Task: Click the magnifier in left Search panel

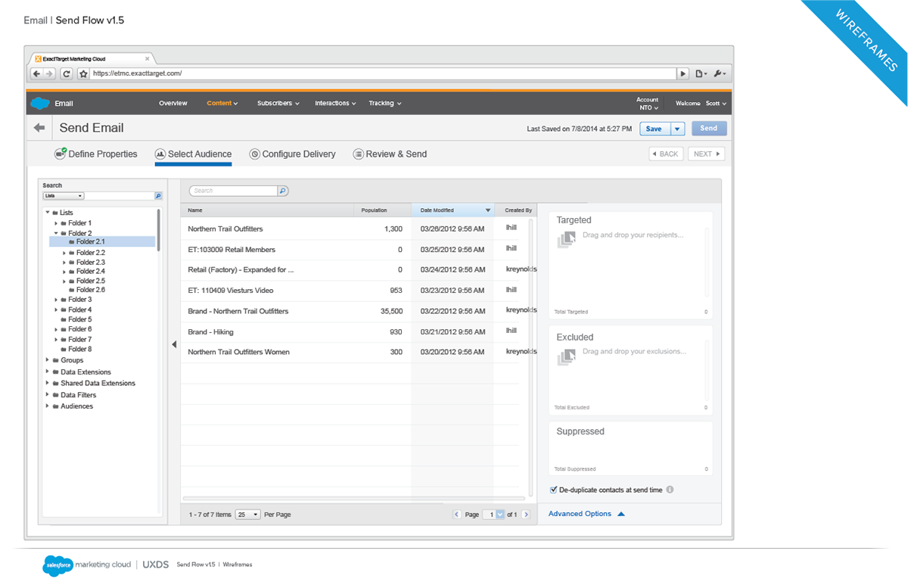Action: tap(158, 196)
